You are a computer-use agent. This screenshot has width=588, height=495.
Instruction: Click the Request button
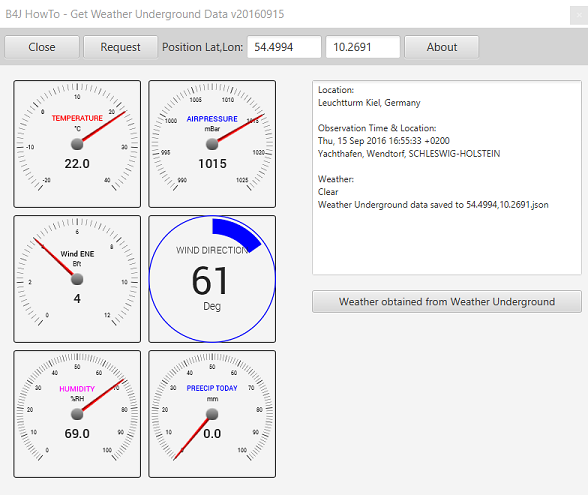coord(120,47)
